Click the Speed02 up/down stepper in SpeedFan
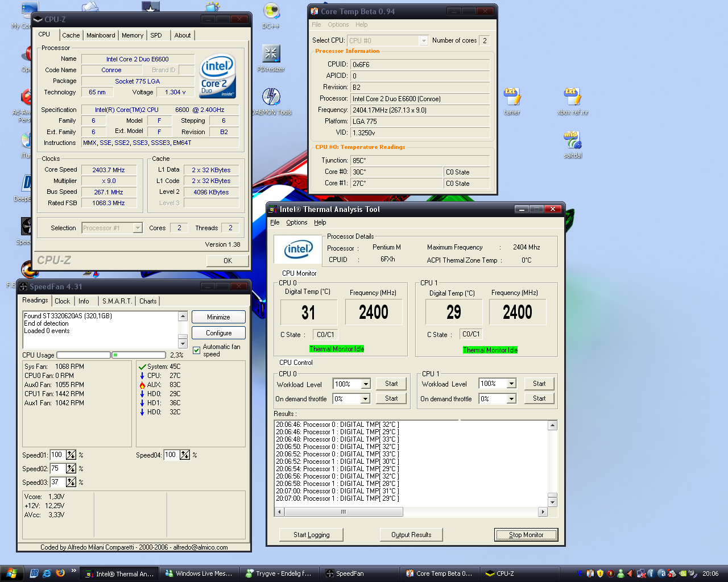The height and width of the screenshot is (582, 728). coord(71,468)
